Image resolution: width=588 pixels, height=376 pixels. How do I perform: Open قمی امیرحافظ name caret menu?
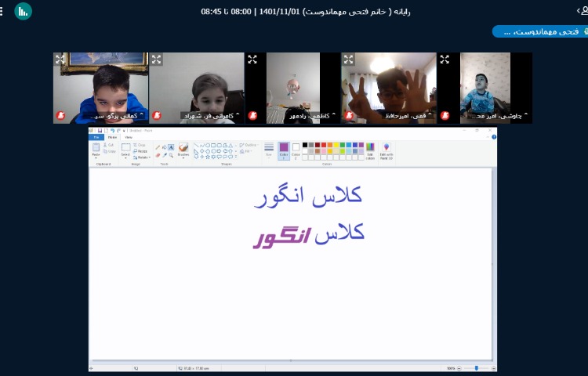pos(430,115)
